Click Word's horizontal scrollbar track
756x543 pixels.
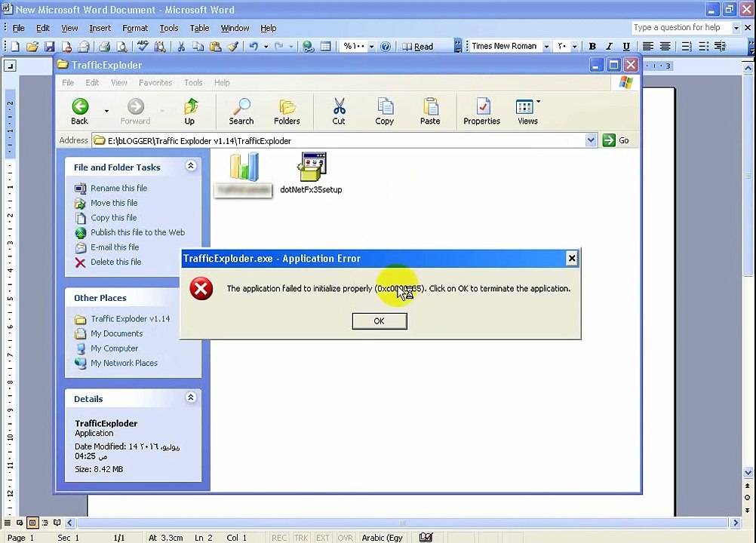coord(402,523)
